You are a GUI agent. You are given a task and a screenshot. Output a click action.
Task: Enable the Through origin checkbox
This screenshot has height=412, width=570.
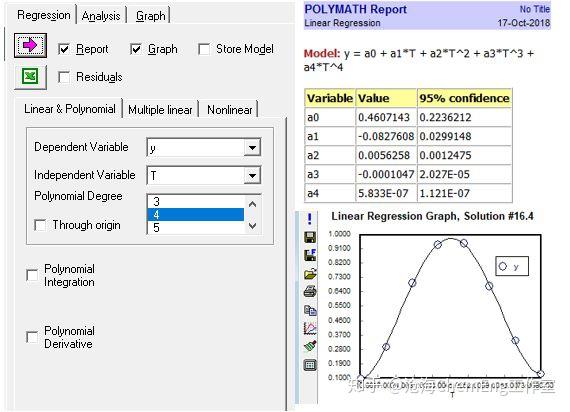[x=40, y=225]
